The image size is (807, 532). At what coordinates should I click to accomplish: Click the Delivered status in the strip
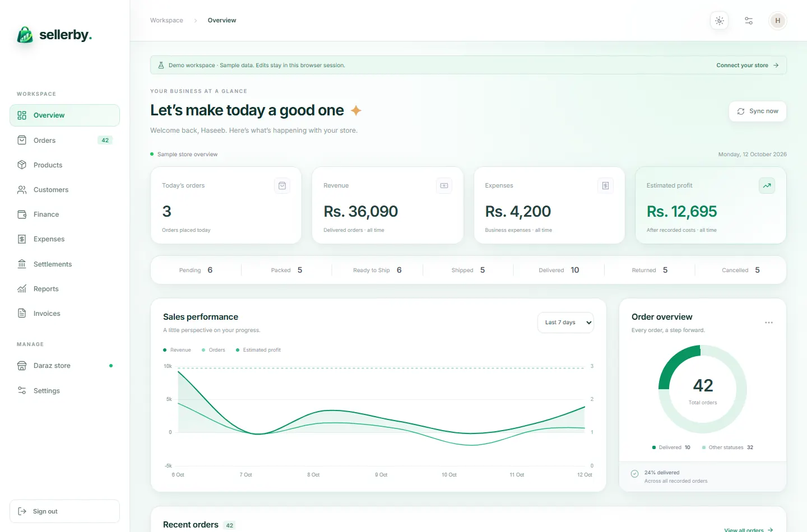pos(559,270)
